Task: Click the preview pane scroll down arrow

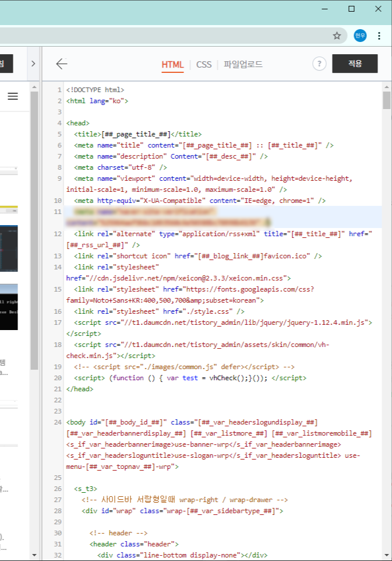Action: tap(34, 555)
